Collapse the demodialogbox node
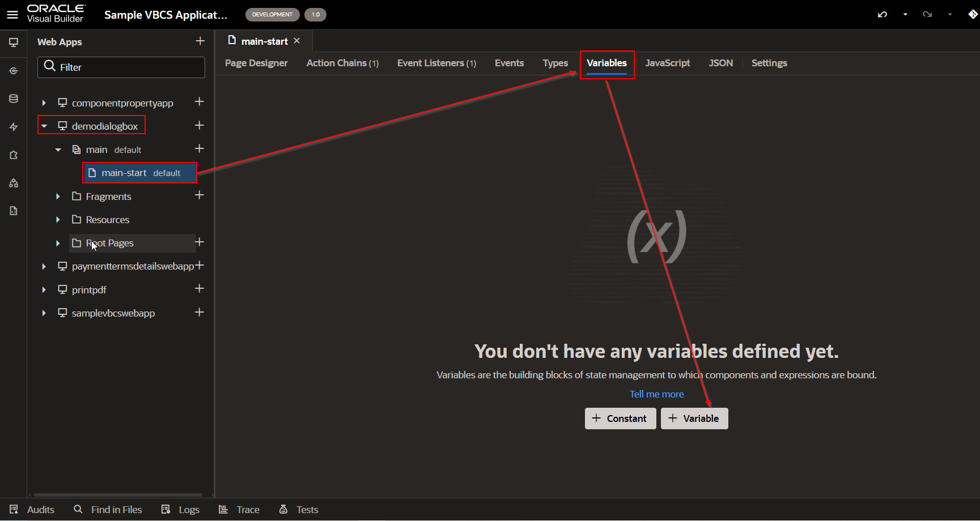 [44, 126]
